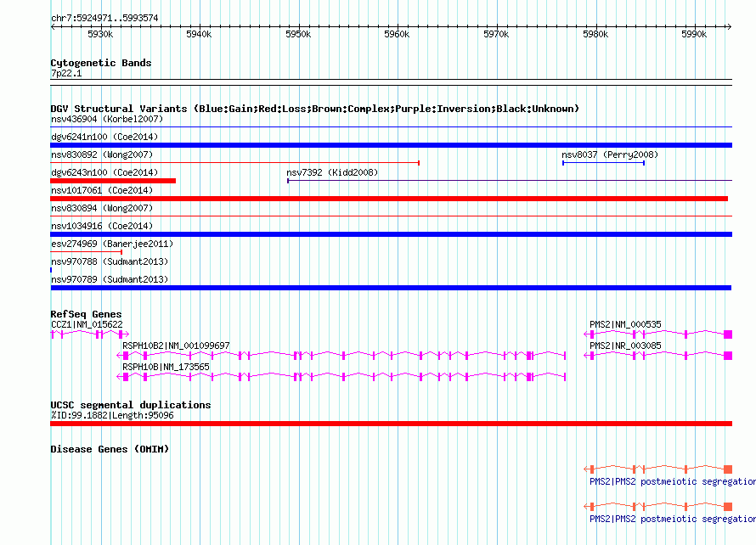The image size is (756, 545).
Task: Select variant dgv6241n100 (Coe2014) label
Action: tap(104, 137)
